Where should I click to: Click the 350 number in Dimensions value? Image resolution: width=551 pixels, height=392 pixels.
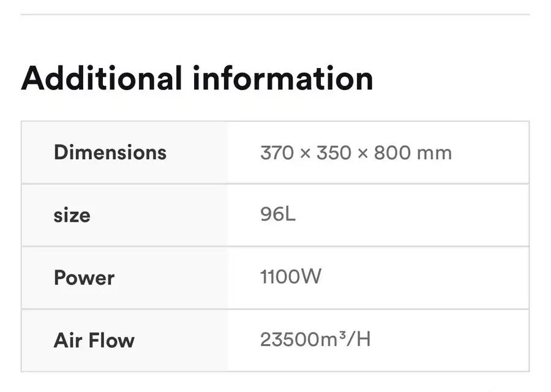click(x=332, y=153)
